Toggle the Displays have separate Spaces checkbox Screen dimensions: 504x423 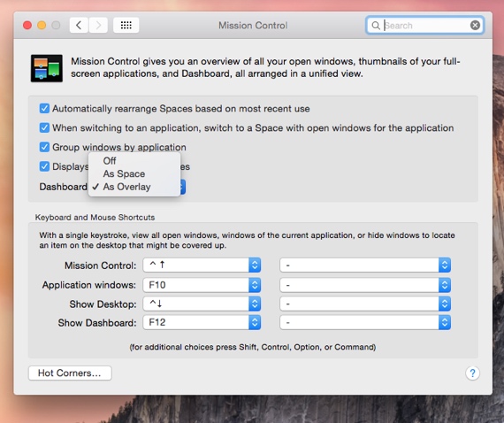44,166
